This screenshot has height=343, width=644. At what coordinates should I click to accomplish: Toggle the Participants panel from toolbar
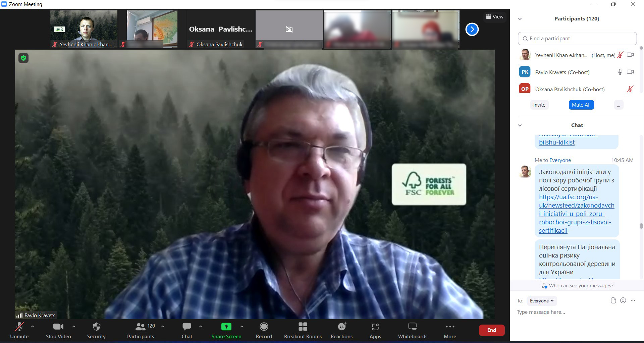141,330
